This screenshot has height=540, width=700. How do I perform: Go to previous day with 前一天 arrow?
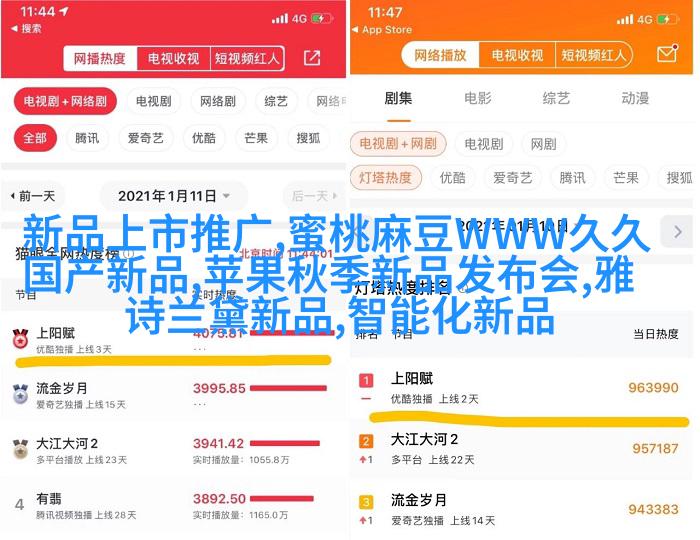(x=32, y=195)
